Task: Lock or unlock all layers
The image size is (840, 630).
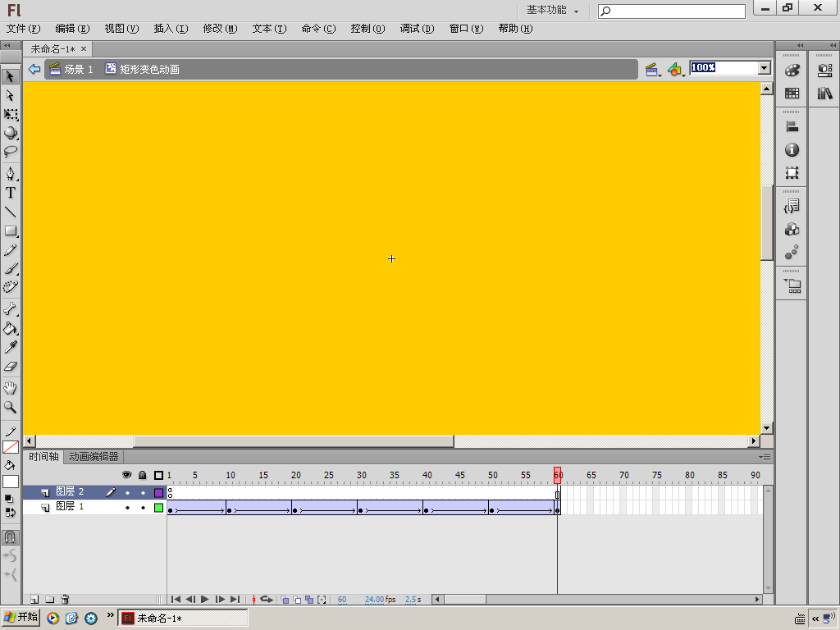Action: [x=143, y=475]
